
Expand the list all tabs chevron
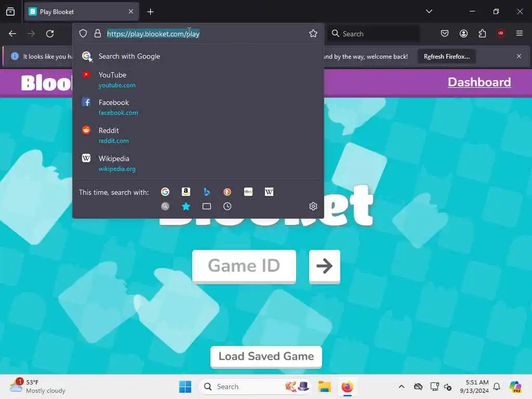click(x=429, y=11)
